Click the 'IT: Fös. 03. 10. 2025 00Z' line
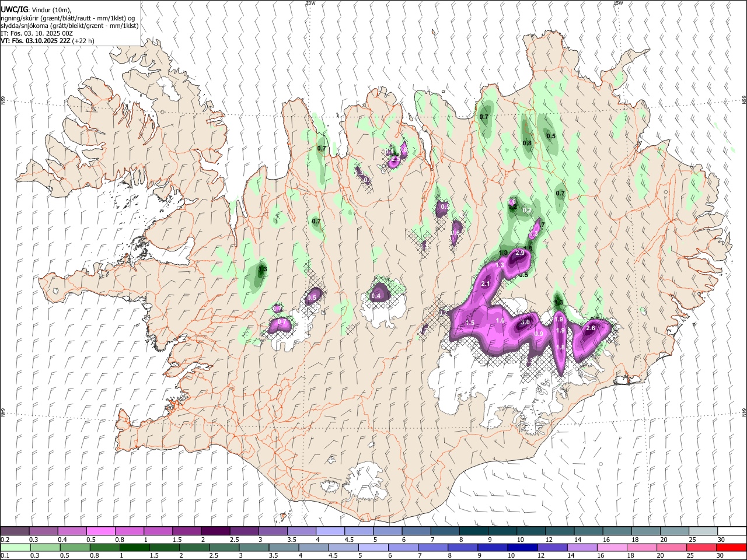This screenshot has width=747, height=560. click(37, 33)
